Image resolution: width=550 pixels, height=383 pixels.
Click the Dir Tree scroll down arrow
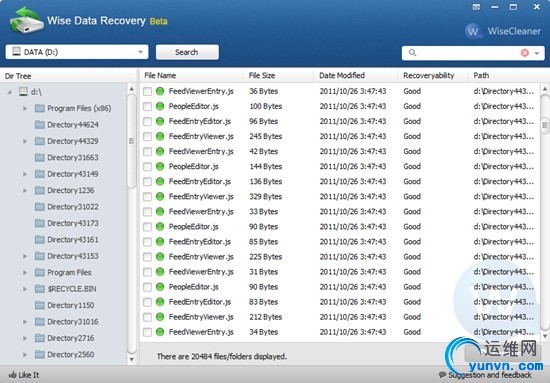coord(132,359)
